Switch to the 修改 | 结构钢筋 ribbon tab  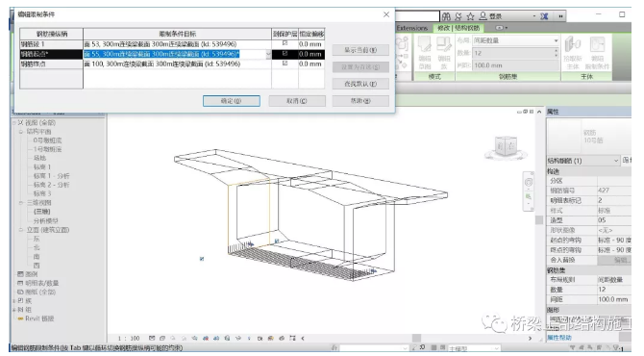click(x=458, y=28)
